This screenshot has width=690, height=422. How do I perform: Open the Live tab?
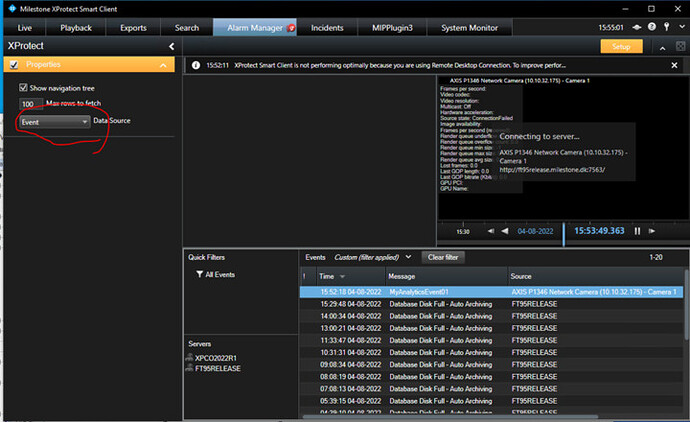(x=25, y=28)
